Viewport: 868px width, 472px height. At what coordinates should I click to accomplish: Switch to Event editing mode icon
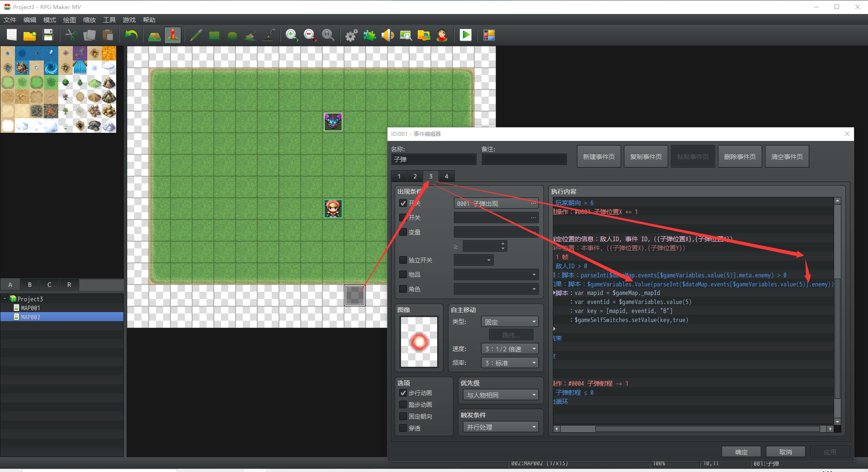coord(173,35)
